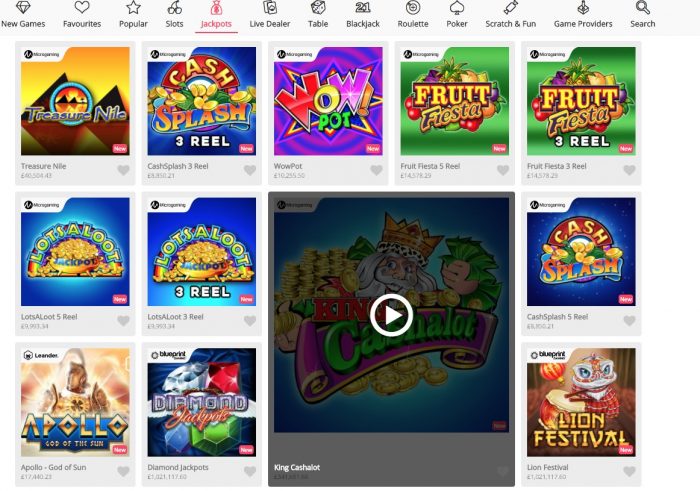Image resolution: width=700 pixels, height=491 pixels.
Task: Favourite WowPot with its heart
Action: coord(376,170)
